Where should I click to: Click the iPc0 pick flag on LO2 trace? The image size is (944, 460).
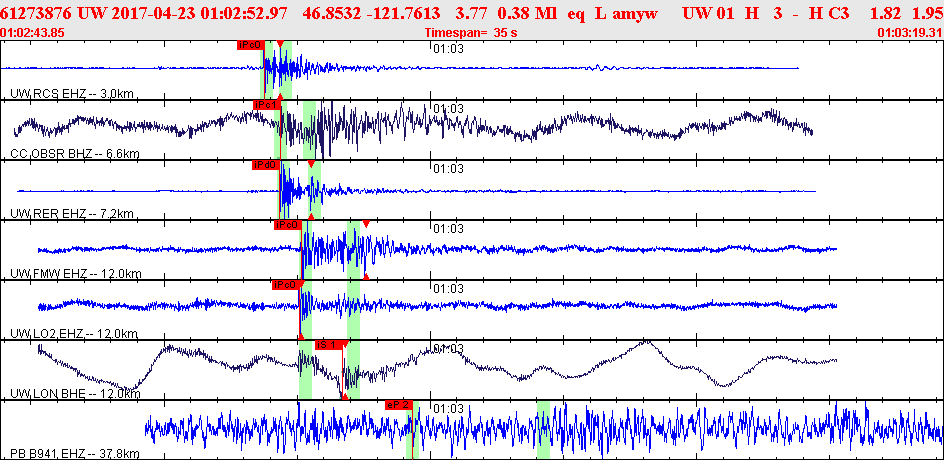285,285
